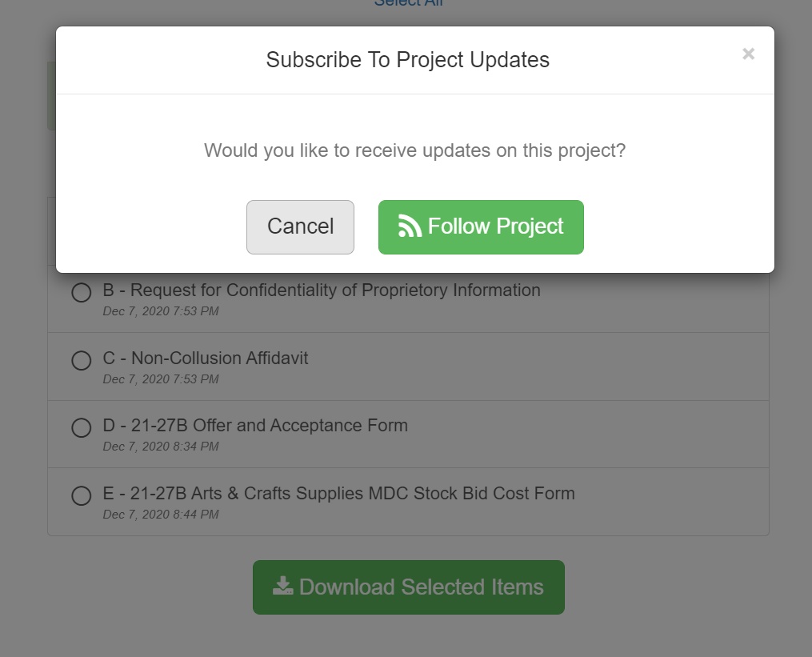Click Download Selected Items

click(x=408, y=587)
